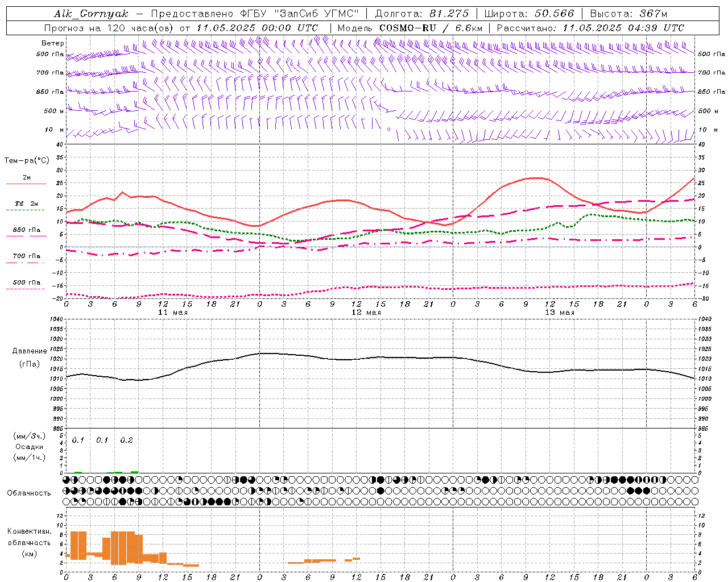
Task: Click the '0.2' precipitation amount value
Action: point(126,440)
